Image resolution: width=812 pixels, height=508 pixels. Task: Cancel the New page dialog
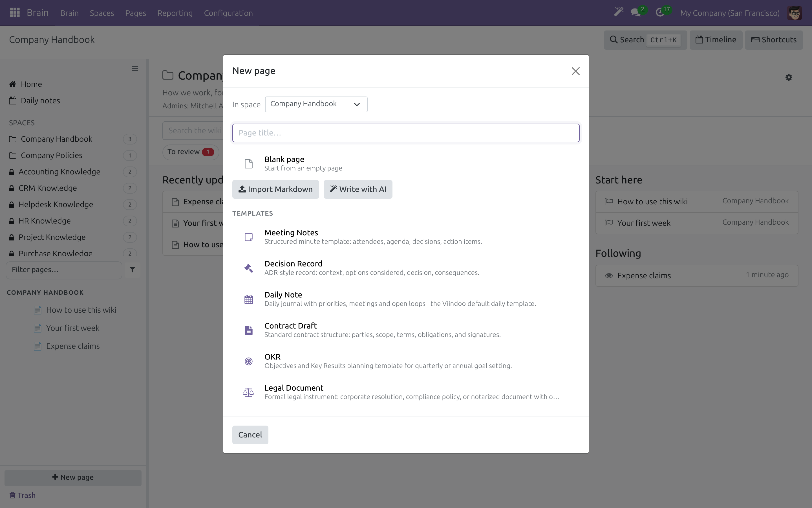point(250,435)
